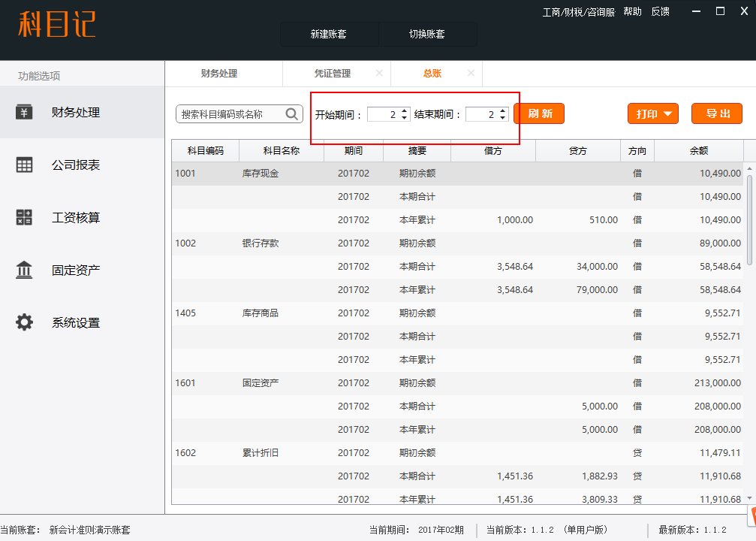This screenshot has width=756, height=541.
Task: Close the 总账 tab
Action: coord(471,73)
